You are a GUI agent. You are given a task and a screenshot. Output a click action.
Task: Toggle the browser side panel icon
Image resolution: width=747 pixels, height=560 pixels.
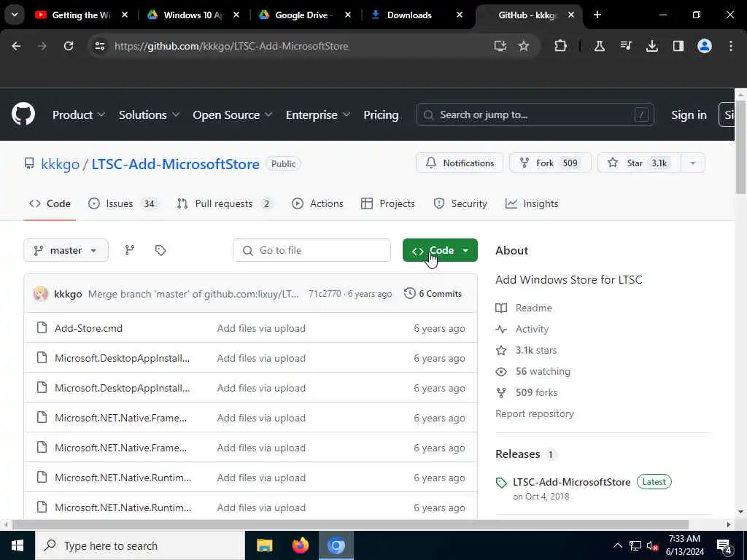point(678,46)
